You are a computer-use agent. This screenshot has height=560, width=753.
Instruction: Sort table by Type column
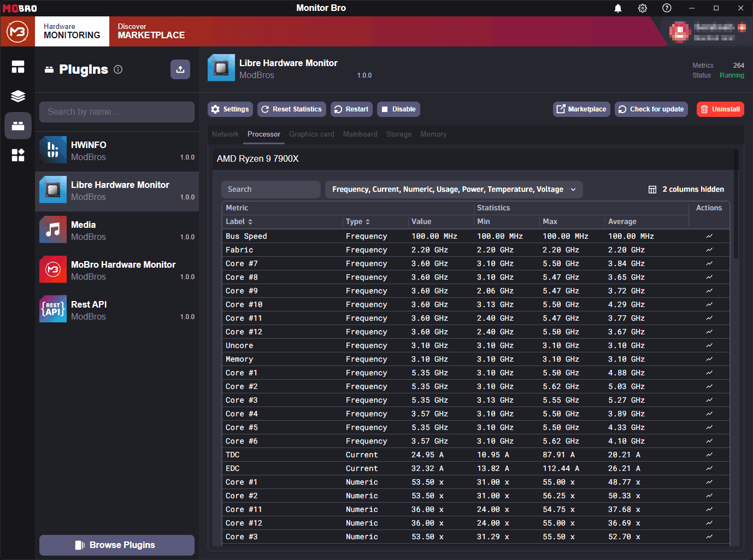tap(358, 221)
